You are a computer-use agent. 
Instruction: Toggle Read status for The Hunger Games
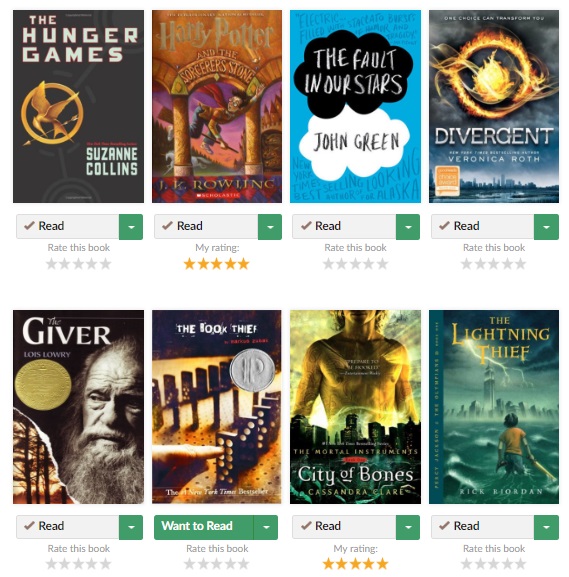[x=68, y=226]
